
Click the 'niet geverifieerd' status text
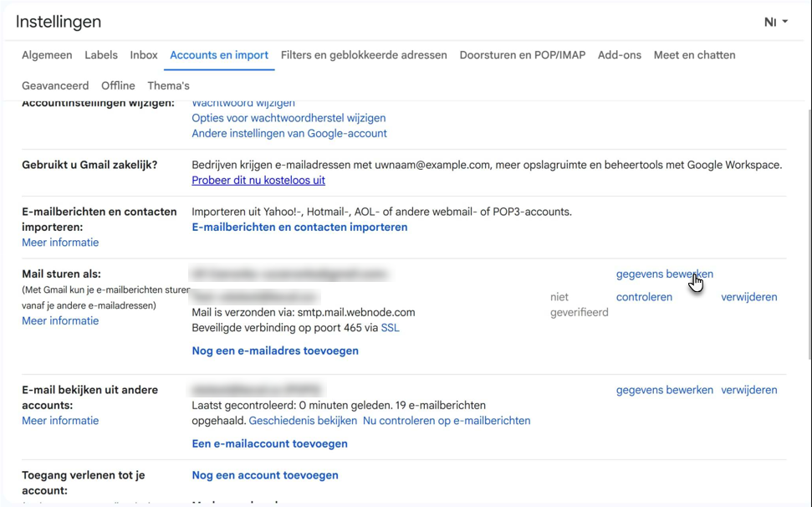pyautogui.click(x=579, y=305)
